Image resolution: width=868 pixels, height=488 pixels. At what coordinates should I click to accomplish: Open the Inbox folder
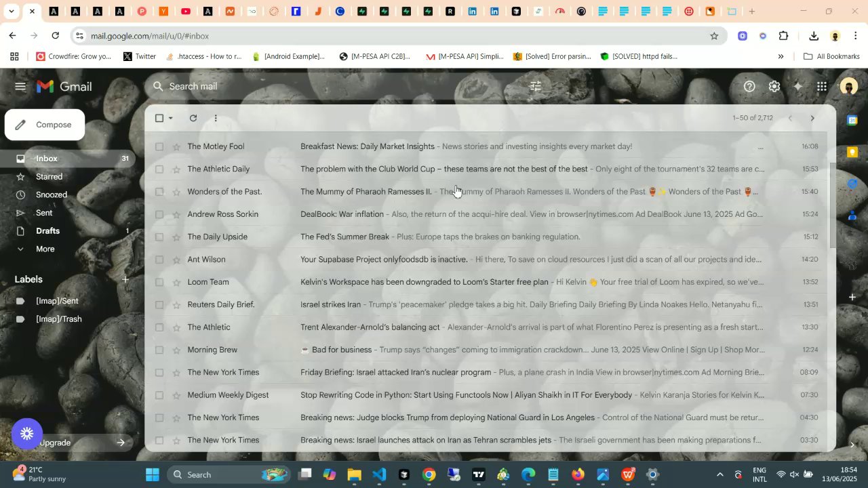(x=68, y=159)
